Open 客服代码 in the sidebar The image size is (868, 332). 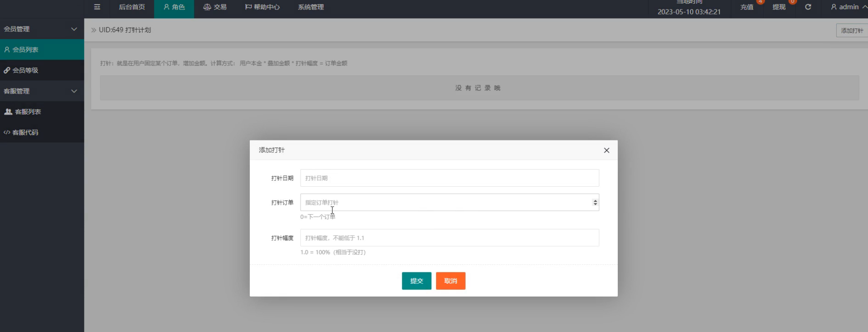click(x=25, y=133)
